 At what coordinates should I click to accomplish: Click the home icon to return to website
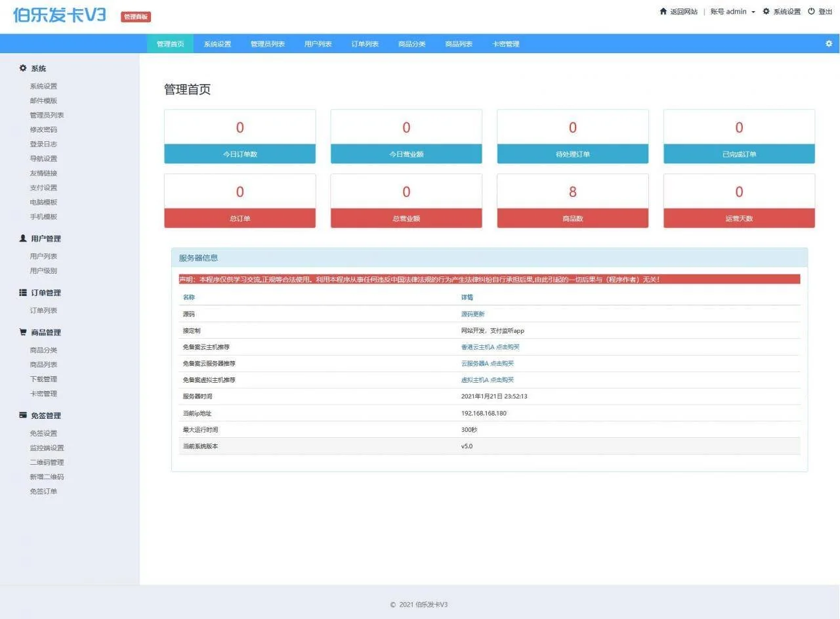[662, 11]
